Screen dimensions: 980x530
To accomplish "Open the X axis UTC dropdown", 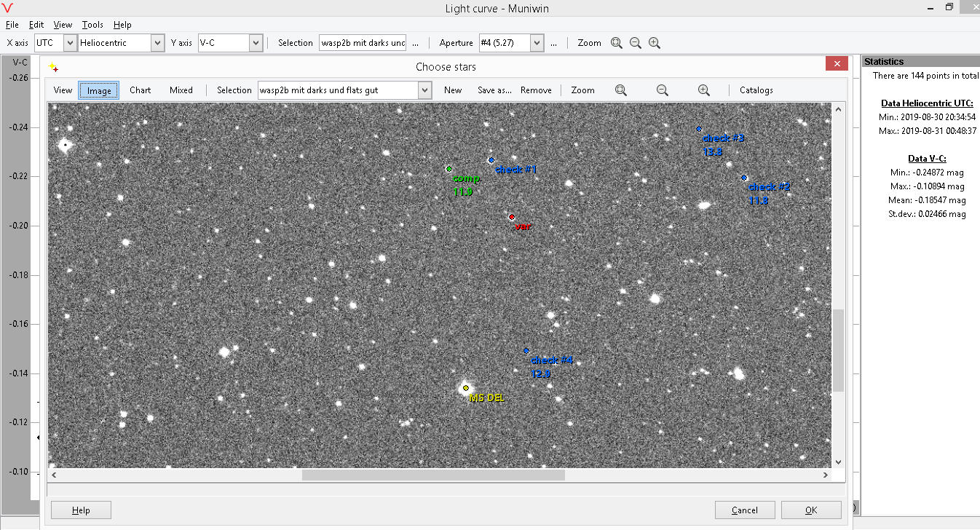I will (70, 43).
